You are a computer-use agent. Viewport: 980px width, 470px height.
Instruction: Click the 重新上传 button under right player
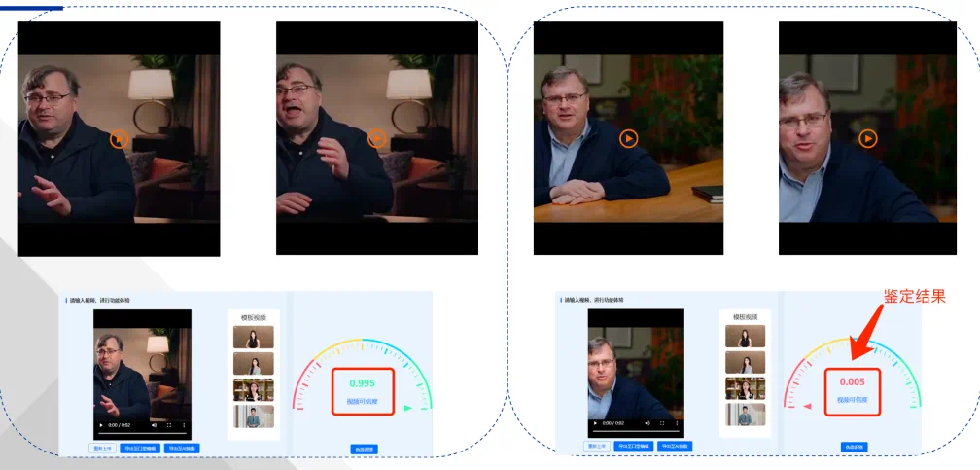click(x=597, y=446)
